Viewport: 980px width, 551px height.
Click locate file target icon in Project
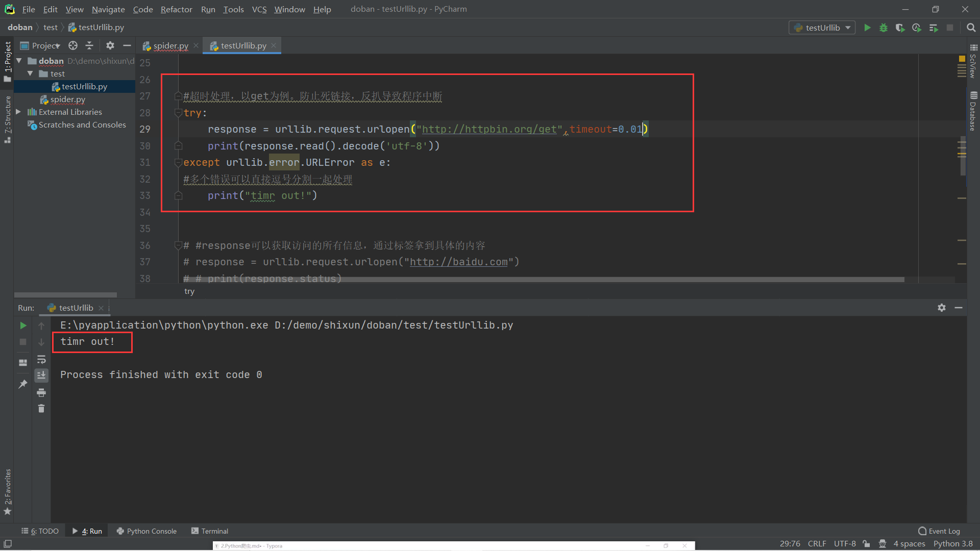(x=73, y=45)
